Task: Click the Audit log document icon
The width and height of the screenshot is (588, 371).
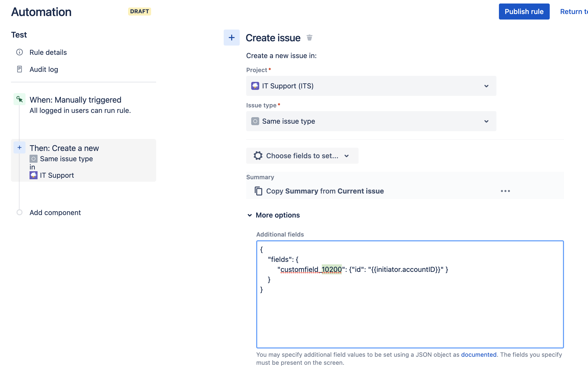Action: point(19,69)
